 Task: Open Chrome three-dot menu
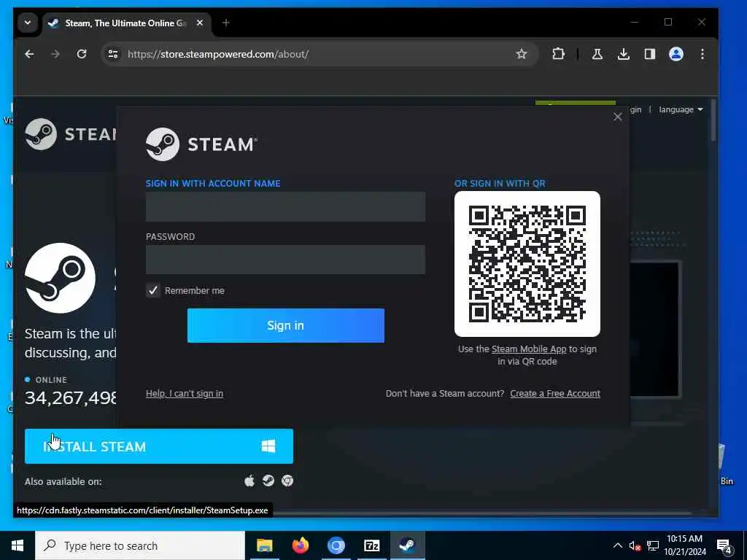point(703,54)
